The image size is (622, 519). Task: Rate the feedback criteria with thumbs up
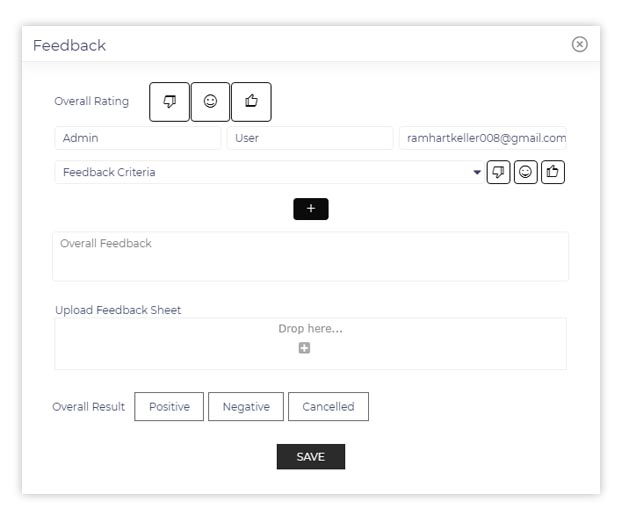pos(553,172)
